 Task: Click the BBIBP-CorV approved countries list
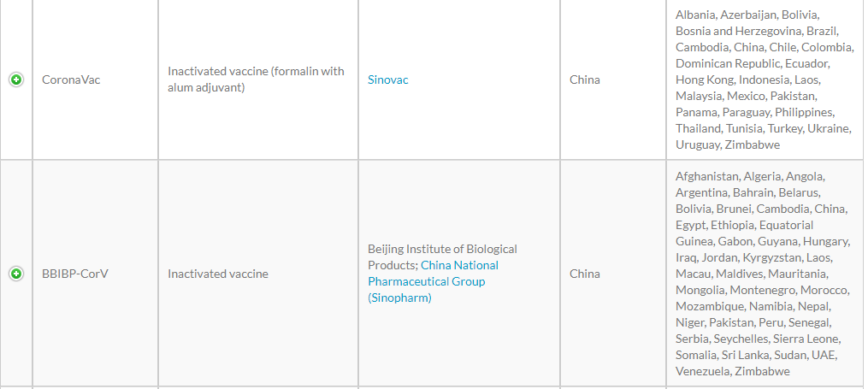[762, 274]
